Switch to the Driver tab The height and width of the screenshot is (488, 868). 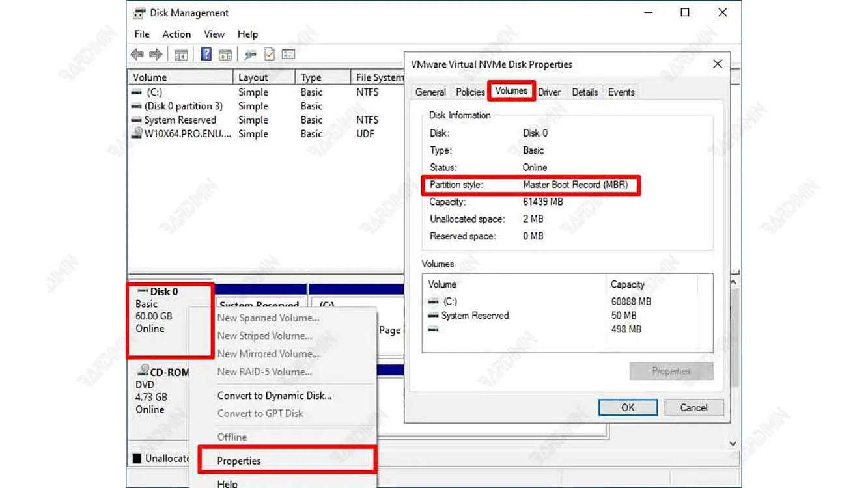[x=549, y=92]
